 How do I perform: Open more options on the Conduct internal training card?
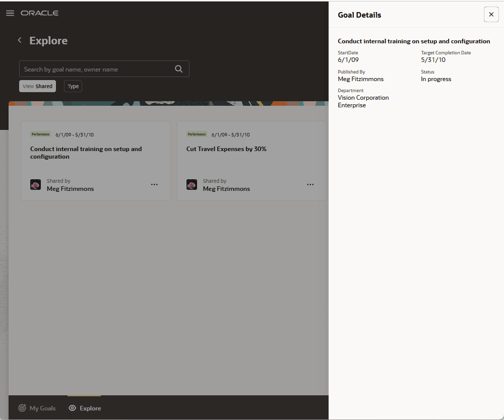(x=154, y=185)
